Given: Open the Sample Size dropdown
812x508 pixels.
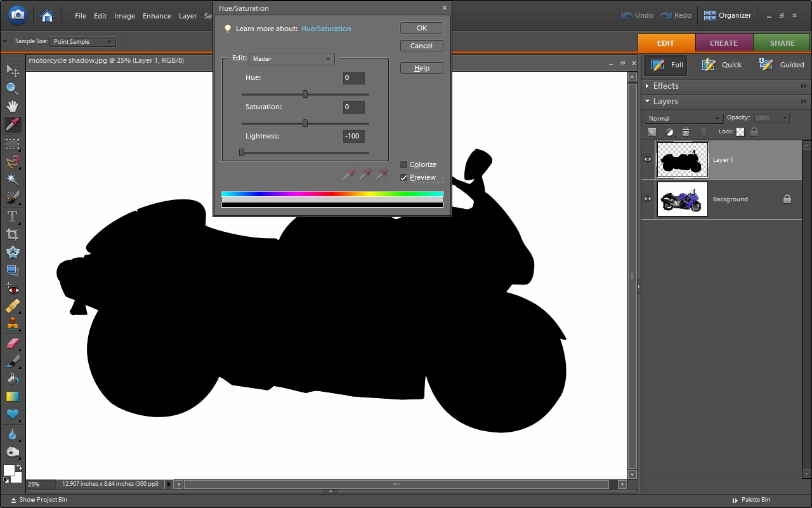Looking at the screenshot, I should 82,42.
